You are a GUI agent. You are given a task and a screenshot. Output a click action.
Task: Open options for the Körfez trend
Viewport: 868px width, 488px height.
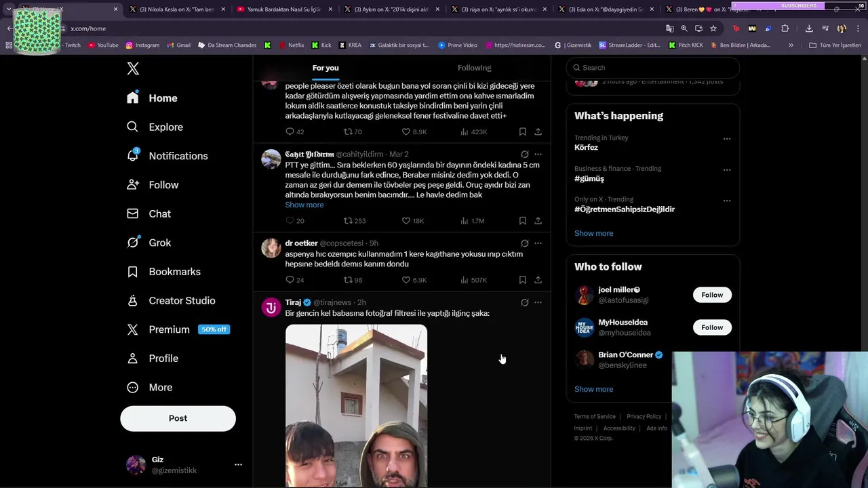point(727,139)
